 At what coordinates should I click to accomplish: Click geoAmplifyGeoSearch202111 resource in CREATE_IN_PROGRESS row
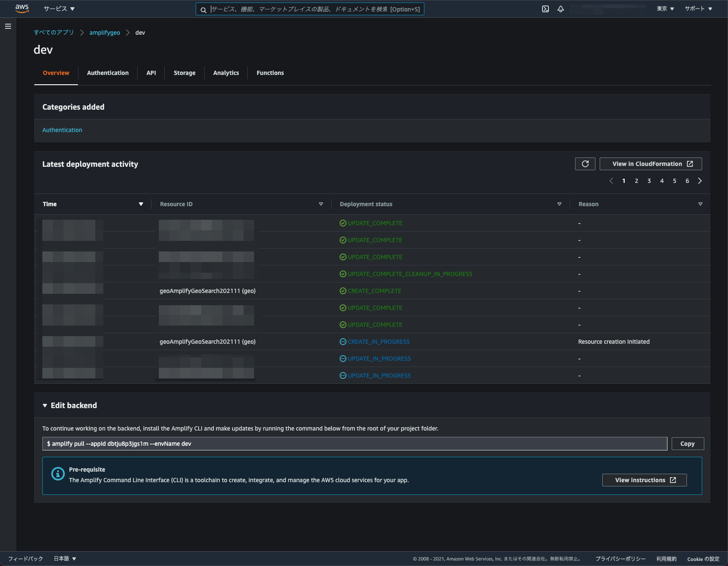pos(208,342)
